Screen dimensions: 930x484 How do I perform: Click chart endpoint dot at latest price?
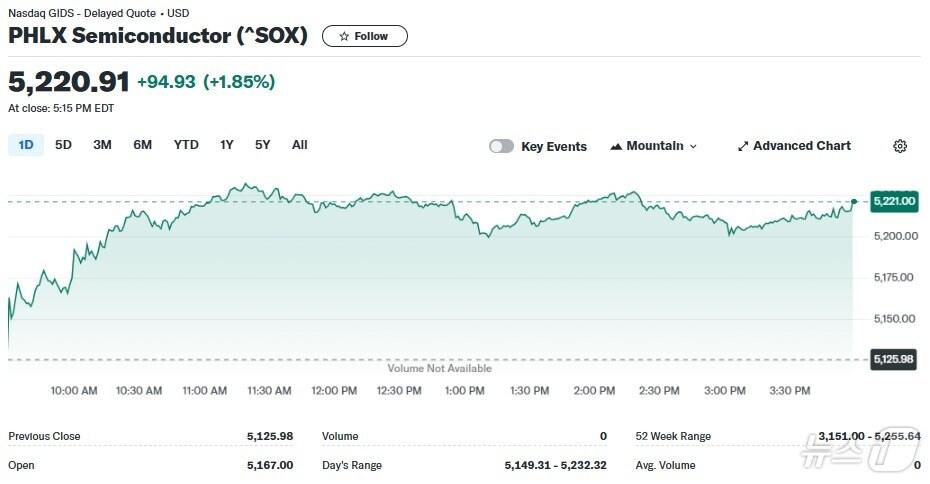[853, 201]
